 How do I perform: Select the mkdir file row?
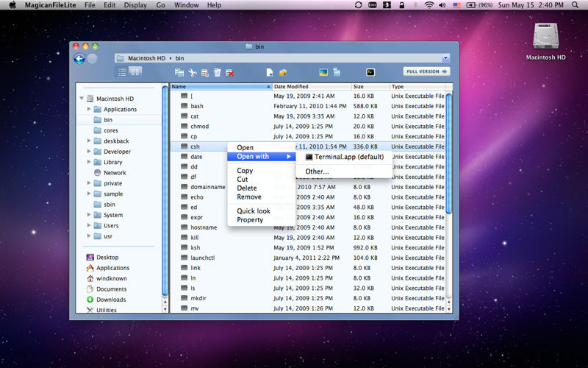(x=307, y=299)
